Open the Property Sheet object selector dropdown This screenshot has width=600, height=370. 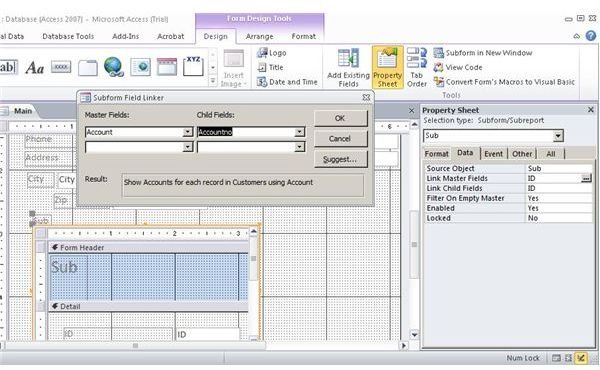558,135
